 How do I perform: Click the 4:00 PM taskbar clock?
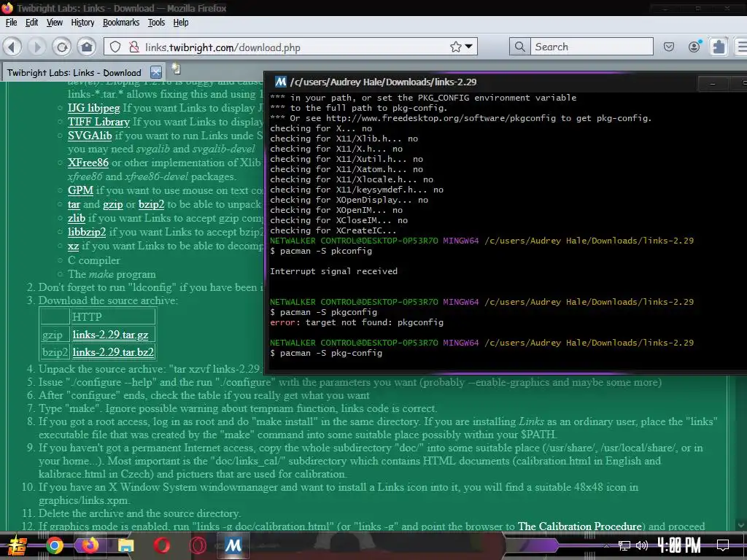679,545
